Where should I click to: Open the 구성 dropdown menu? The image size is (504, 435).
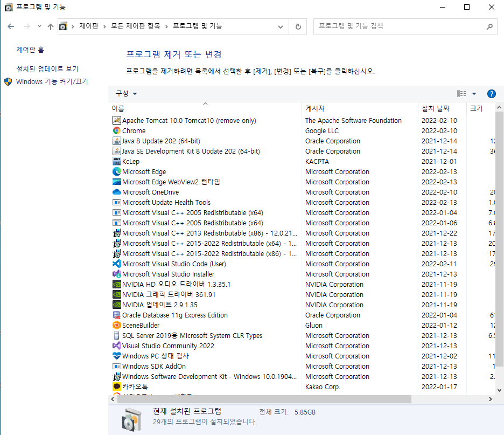coord(127,94)
